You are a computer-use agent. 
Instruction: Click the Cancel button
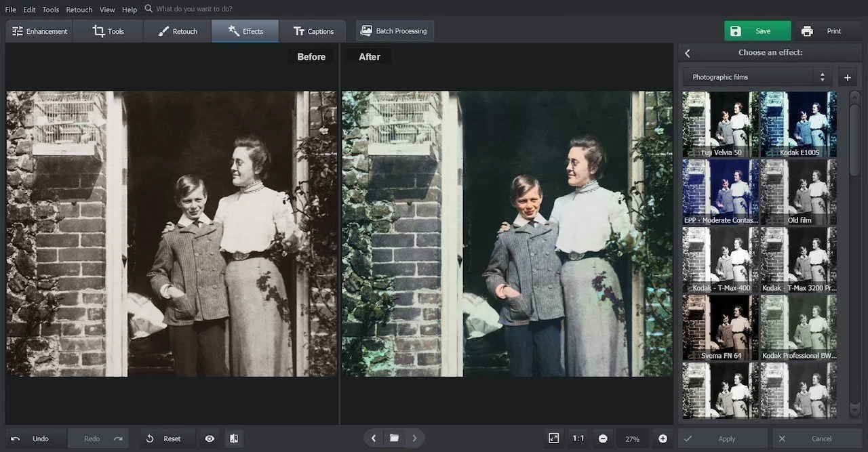click(816, 438)
